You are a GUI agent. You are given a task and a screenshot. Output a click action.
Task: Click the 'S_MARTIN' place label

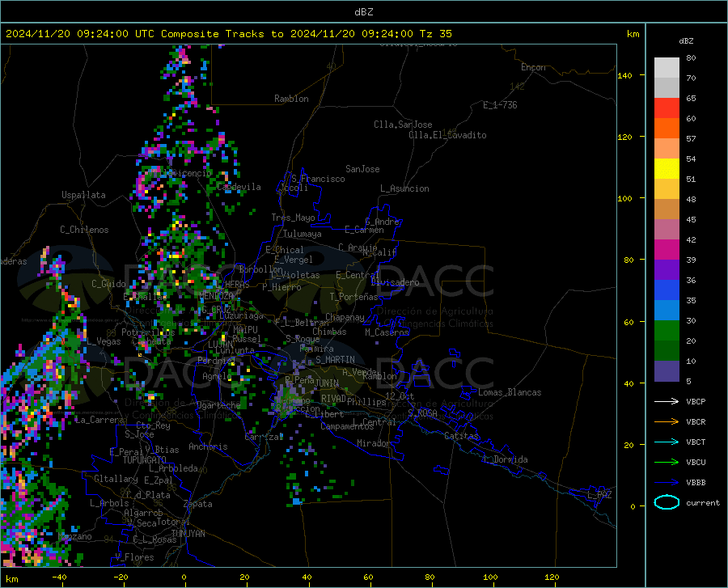pos(335,360)
